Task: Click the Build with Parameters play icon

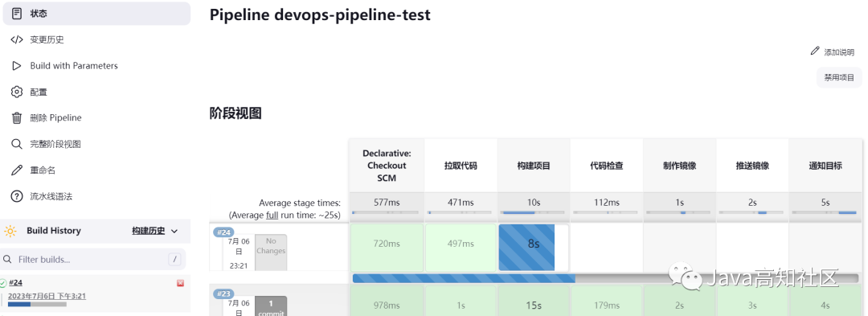Action: [x=17, y=66]
